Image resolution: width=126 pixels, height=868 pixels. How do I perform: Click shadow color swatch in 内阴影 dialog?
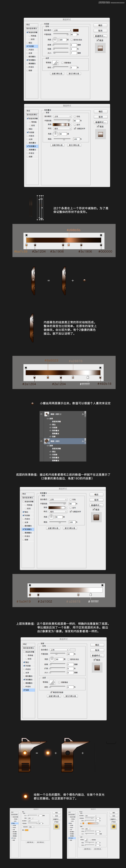click(x=76, y=30)
